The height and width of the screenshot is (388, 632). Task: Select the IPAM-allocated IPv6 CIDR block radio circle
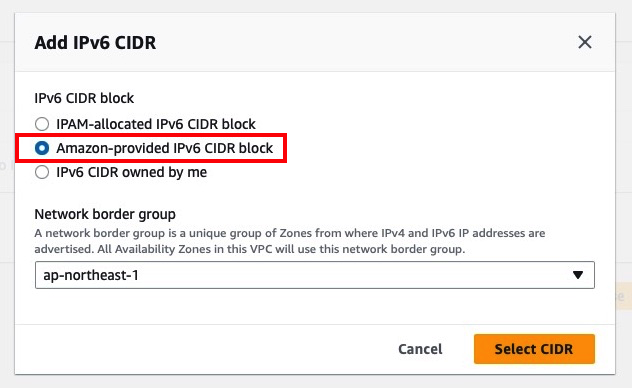click(x=42, y=124)
